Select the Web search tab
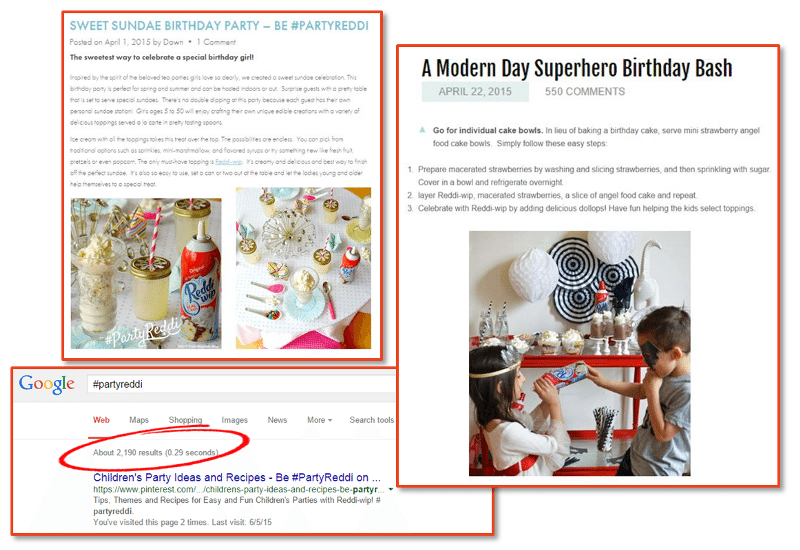The width and height of the screenshot is (800, 550). (x=101, y=420)
